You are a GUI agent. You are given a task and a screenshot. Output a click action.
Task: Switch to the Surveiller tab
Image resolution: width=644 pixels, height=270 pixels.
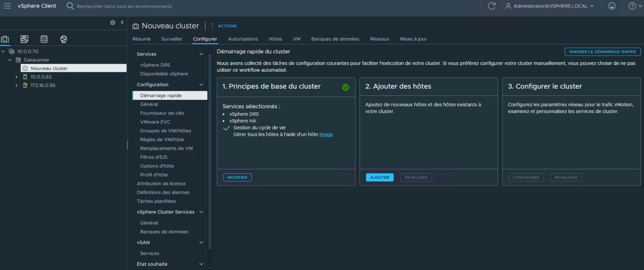click(171, 39)
